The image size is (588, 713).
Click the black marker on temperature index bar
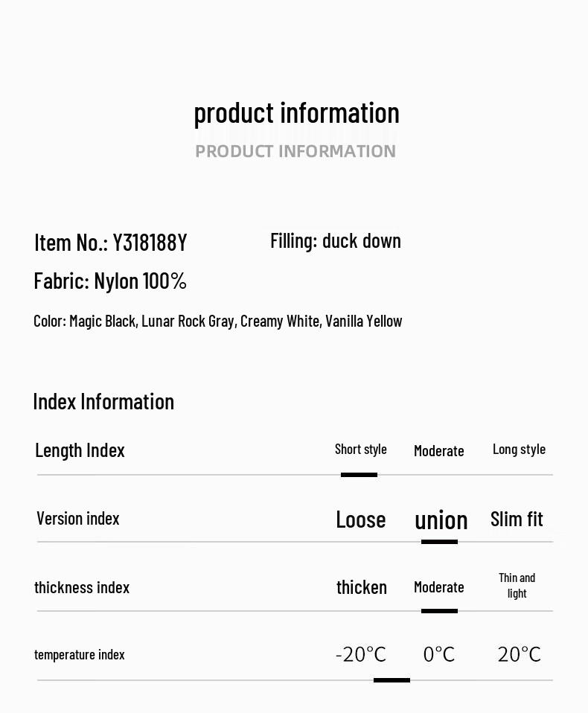392,680
